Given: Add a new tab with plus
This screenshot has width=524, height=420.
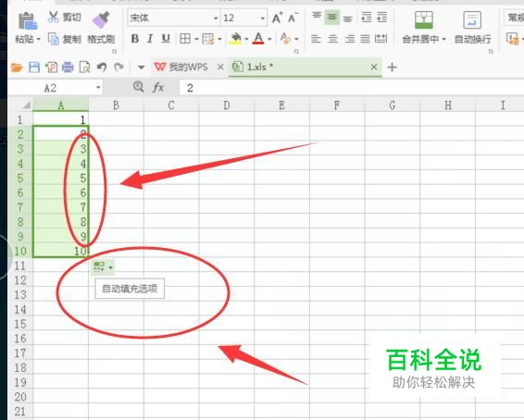Looking at the screenshot, I should tap(392, 68).
